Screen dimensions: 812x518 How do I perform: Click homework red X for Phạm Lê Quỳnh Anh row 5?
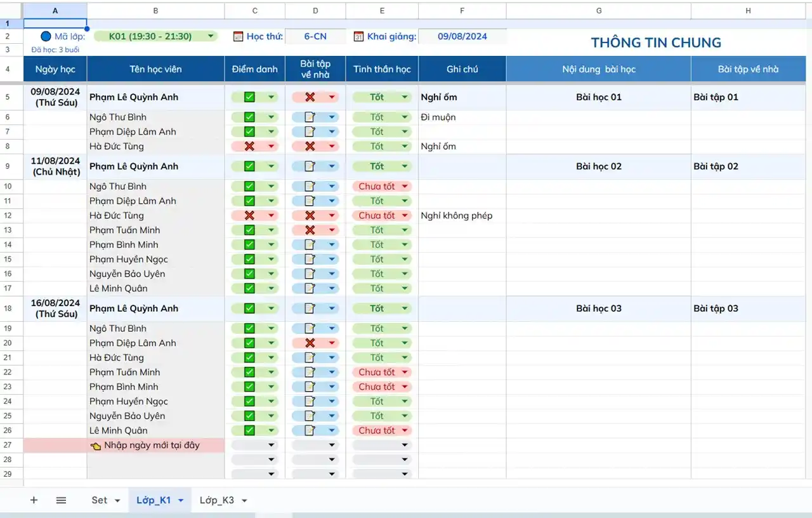[310, 97]
